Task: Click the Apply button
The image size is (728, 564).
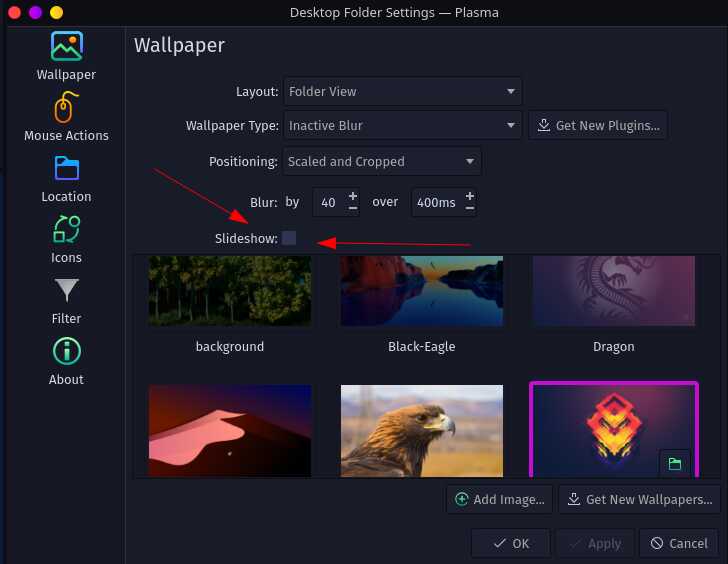Action: click(x=595, y=543)
